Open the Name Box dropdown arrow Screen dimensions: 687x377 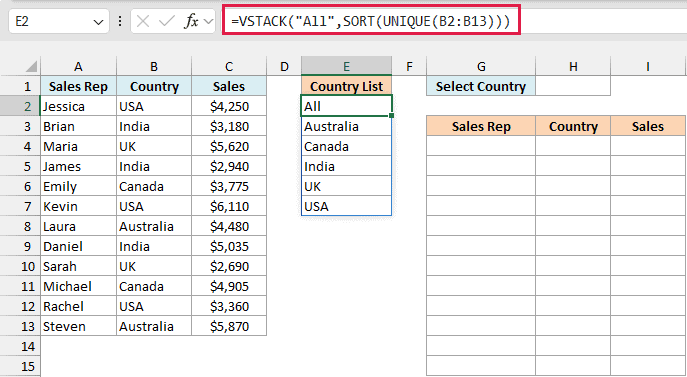pos(99,22)
